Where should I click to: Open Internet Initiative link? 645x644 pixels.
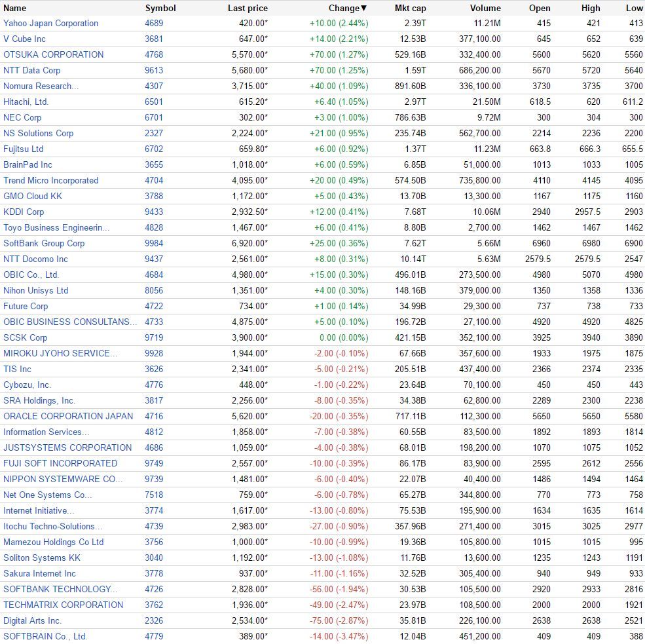(39, 510)
